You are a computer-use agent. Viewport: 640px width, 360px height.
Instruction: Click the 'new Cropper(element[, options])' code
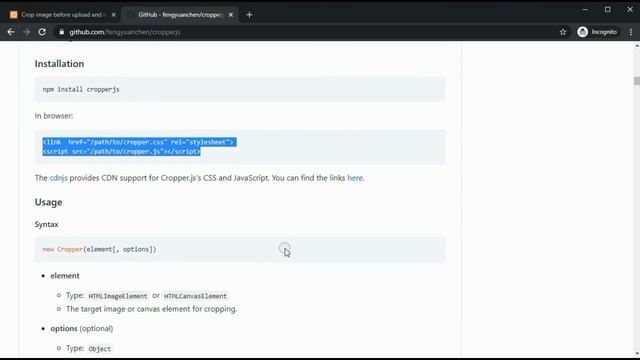click(x=99, y=249)
